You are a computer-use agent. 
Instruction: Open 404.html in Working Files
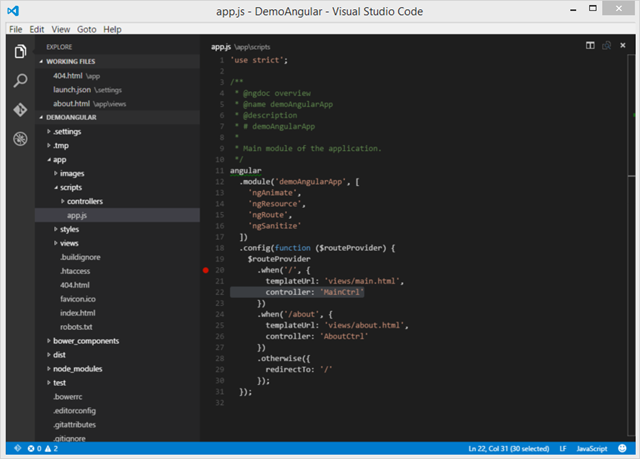point(117,76)
